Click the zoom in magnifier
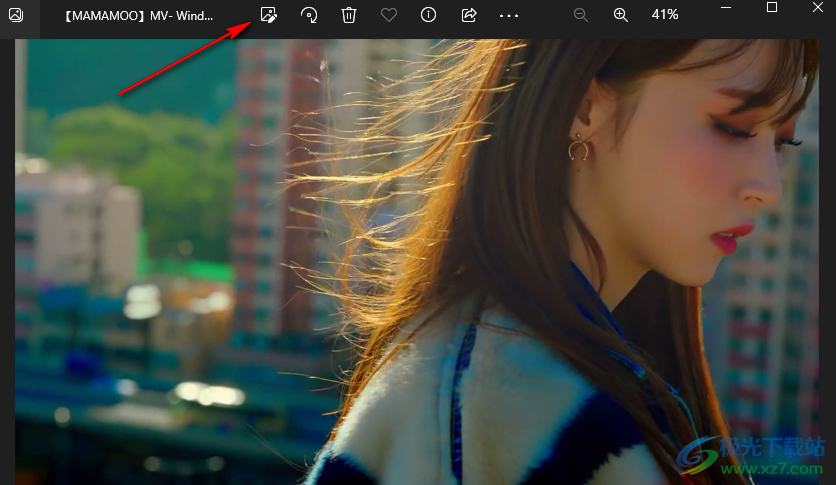This screenshot has width=836, height=485. (x=620, y=15)
